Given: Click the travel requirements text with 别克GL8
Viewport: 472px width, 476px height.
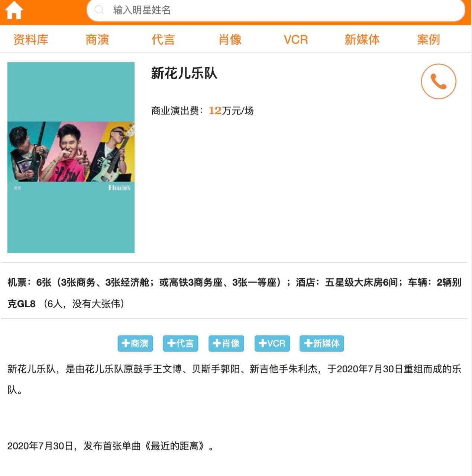Looking at the screenshot, I should pos(235,293).
